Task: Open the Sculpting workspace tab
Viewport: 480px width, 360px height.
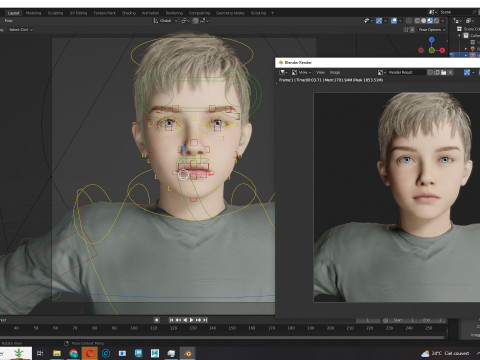Action: click(55, 13)
